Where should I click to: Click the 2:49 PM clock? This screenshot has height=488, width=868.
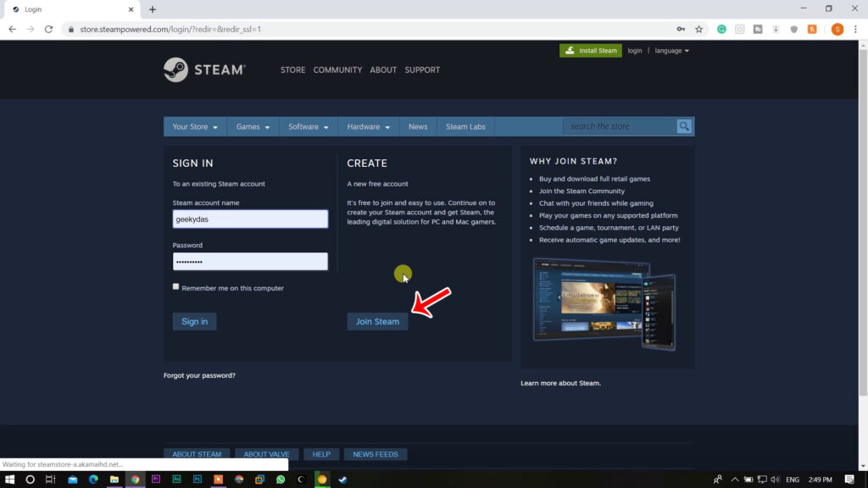click(x=820, y=480)
